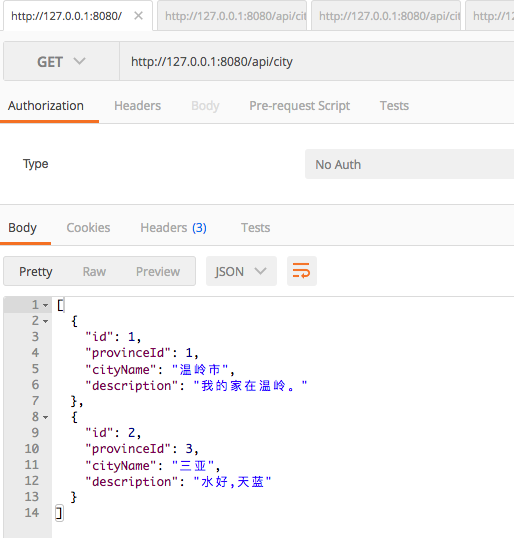Click the request URL input field
The width and height of the screenshot is (514, 538).
(316, 62)
